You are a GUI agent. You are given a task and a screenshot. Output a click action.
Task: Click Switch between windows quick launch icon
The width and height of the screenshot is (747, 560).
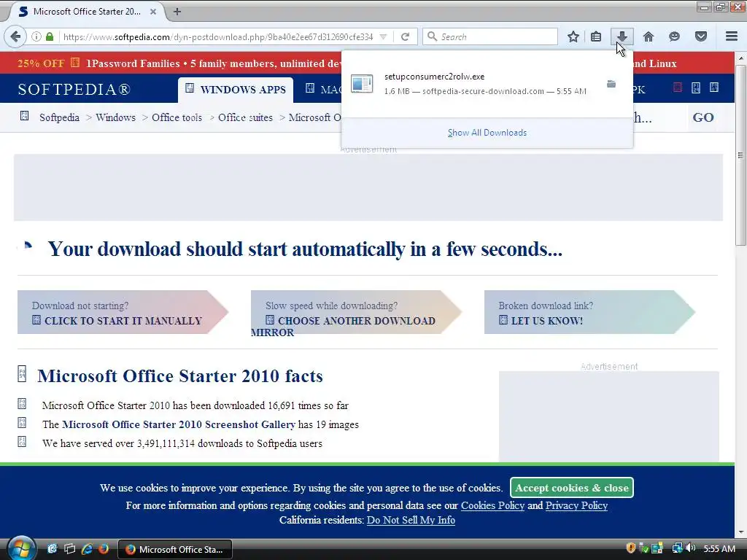pos(69,549)
